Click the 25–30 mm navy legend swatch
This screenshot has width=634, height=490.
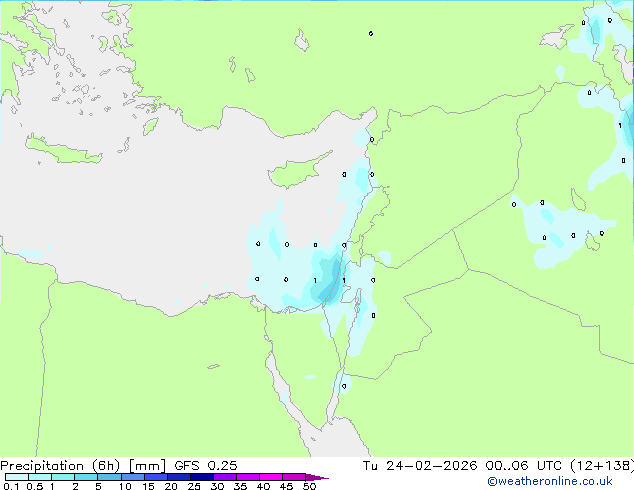pos(202,477)
